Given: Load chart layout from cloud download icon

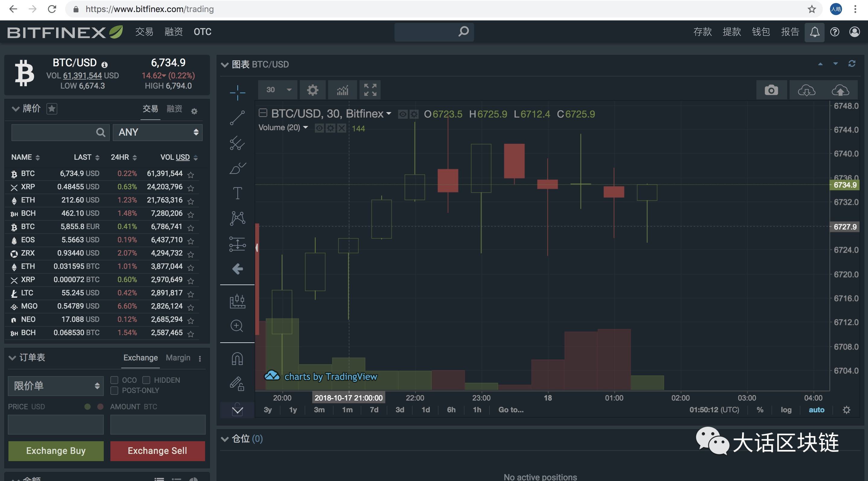Looking at the screenshot, I should (806, 90).
